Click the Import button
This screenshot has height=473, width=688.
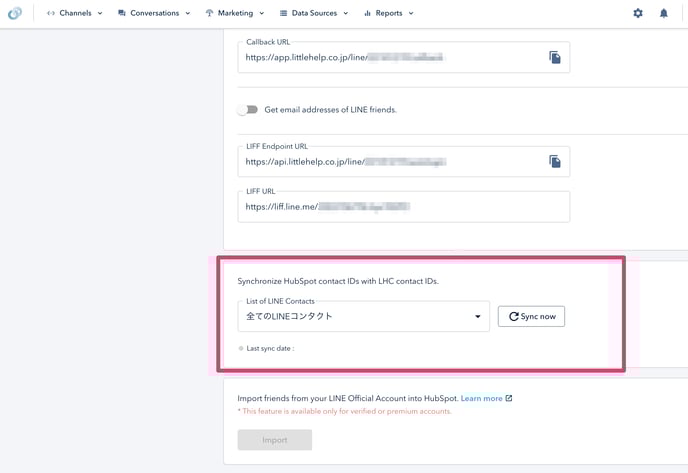tap(274, 440)
